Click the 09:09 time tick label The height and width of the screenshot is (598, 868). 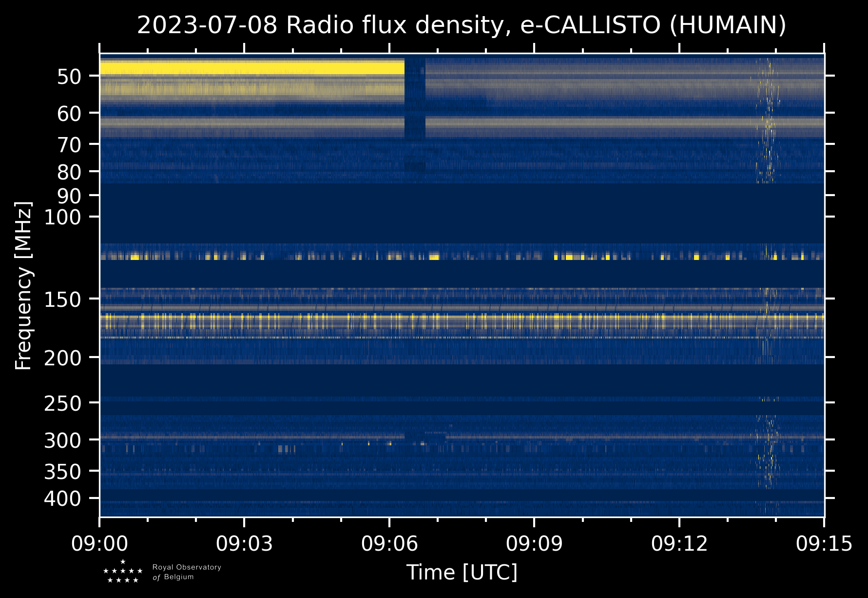click(x=534, y=543)
